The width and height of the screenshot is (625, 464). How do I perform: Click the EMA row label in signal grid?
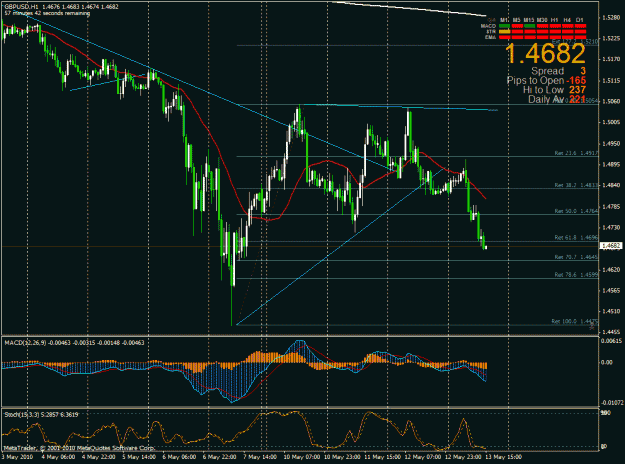tap(490, 37)
